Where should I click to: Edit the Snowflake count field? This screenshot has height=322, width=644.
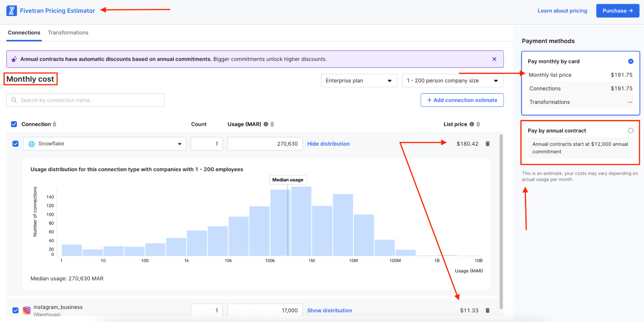207,144
